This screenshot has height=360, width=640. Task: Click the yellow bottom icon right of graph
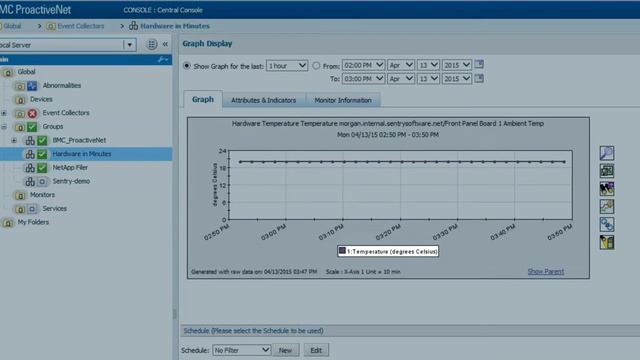pyautogui.click(x=607, y=242)
